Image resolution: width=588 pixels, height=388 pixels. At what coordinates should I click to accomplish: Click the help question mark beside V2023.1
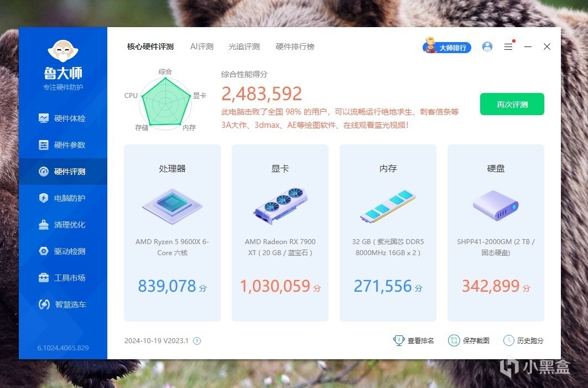pos(197,341)
